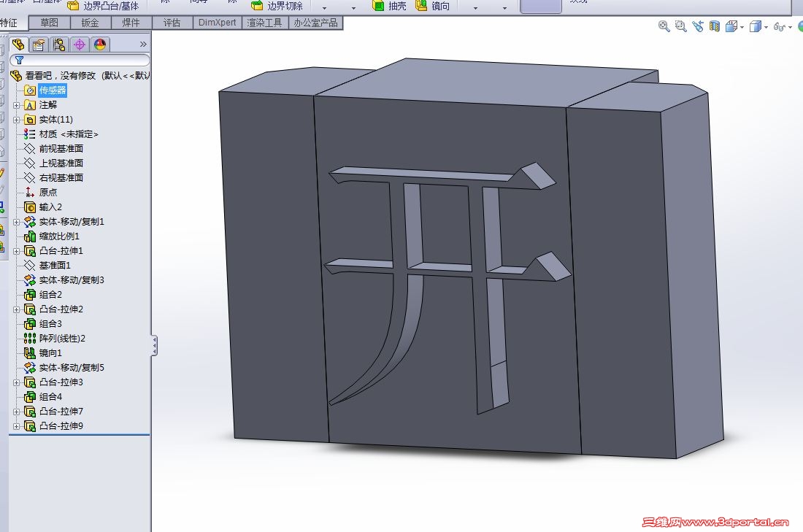Expand the 注解 annotations node
This screenshot has height=532, width=803.
click(16, 105)
